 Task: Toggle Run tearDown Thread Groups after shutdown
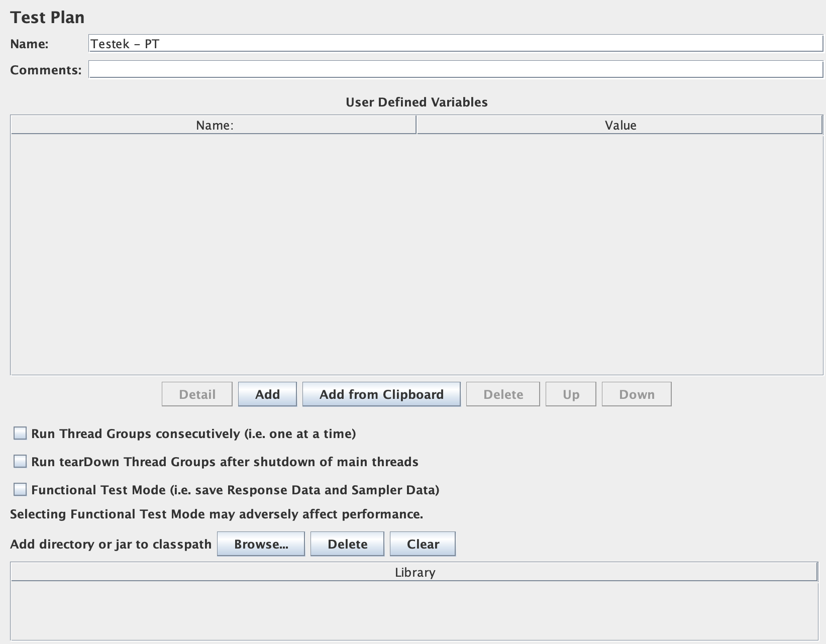pos(20,462)
